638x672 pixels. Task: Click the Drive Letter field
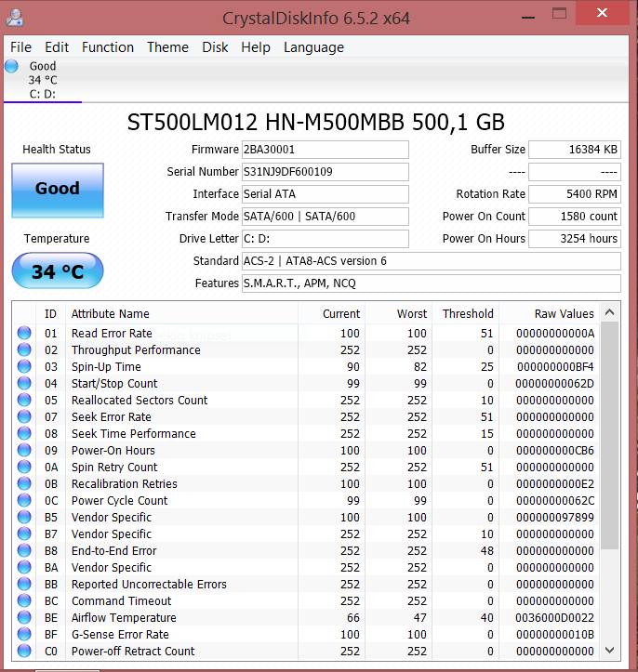point(325,239)
